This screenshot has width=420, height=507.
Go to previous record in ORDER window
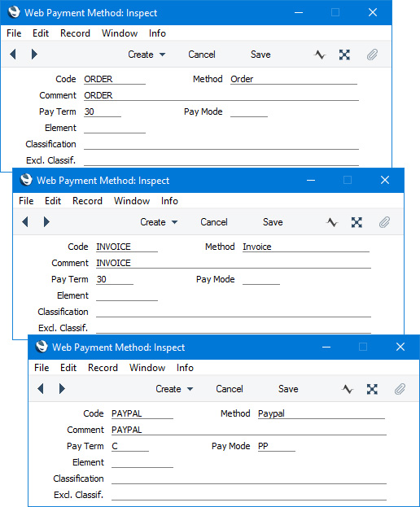(13, 55)
